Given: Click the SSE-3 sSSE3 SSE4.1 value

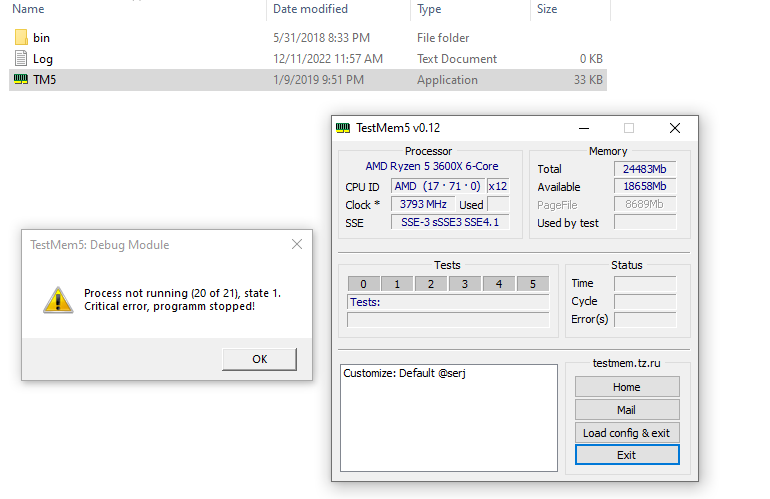Looking at the screenshot, I should click(x=450, y=222).
